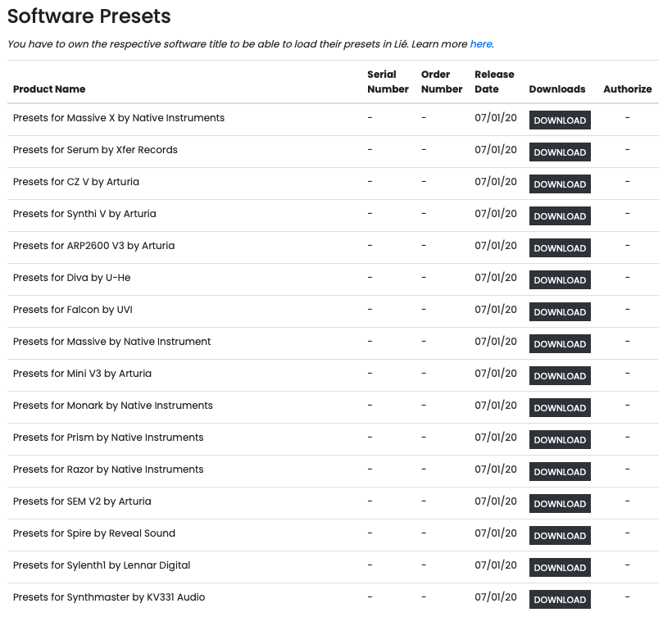Click the Product Name column header
672x626 pixels.
[49, 89]
